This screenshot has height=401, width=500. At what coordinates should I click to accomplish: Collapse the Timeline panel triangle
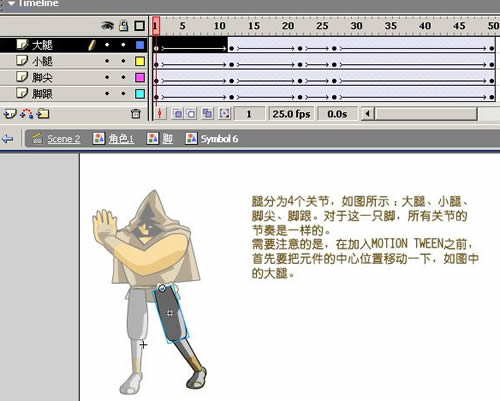(x=11, y=3)
